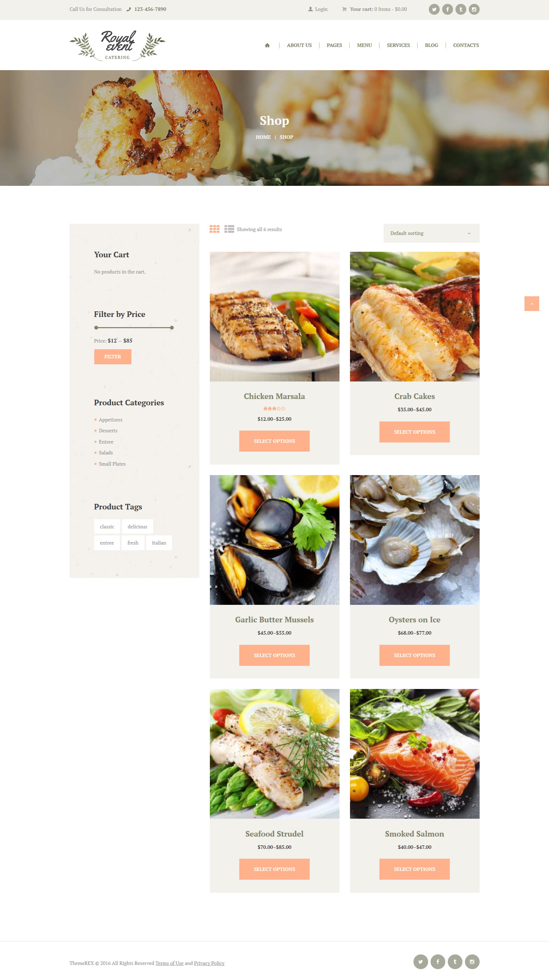This screenshot has height=980, width=549.
Task: Click the right handle of price slider
Action: (172, 327)
